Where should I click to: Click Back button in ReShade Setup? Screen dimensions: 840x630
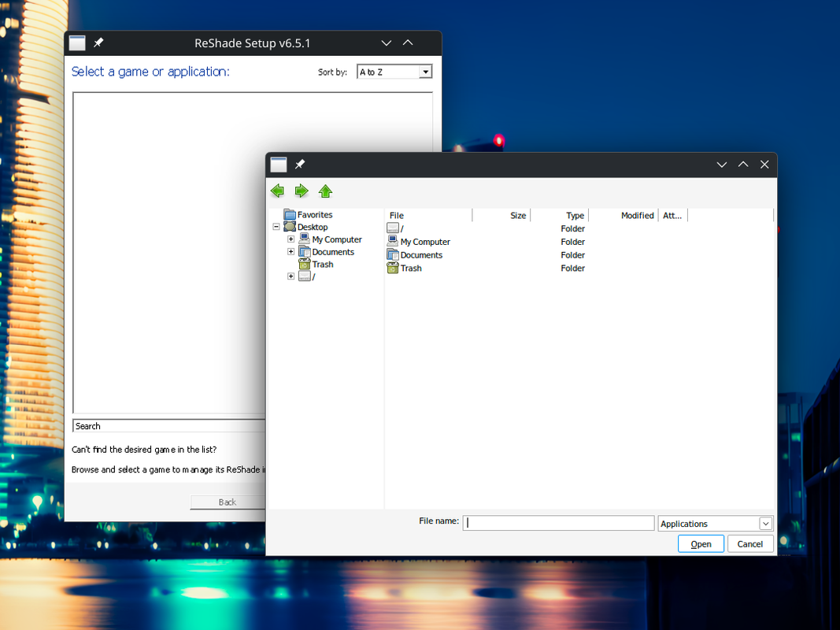(x=228, y=502)
